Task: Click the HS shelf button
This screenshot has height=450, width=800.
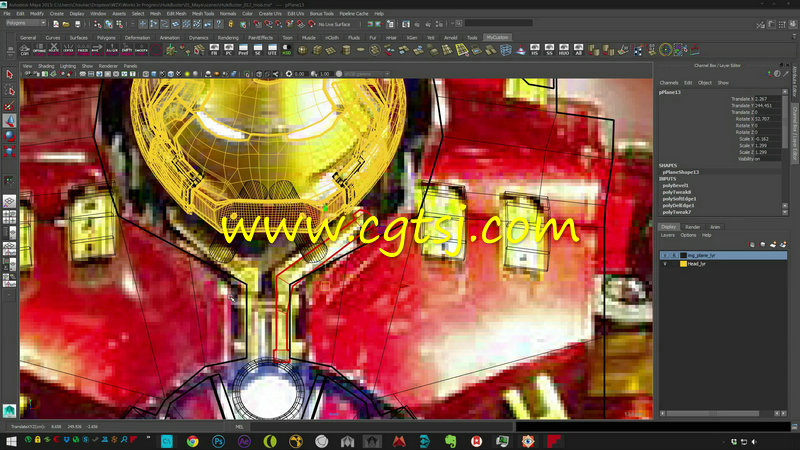Action: coord(535,50)
